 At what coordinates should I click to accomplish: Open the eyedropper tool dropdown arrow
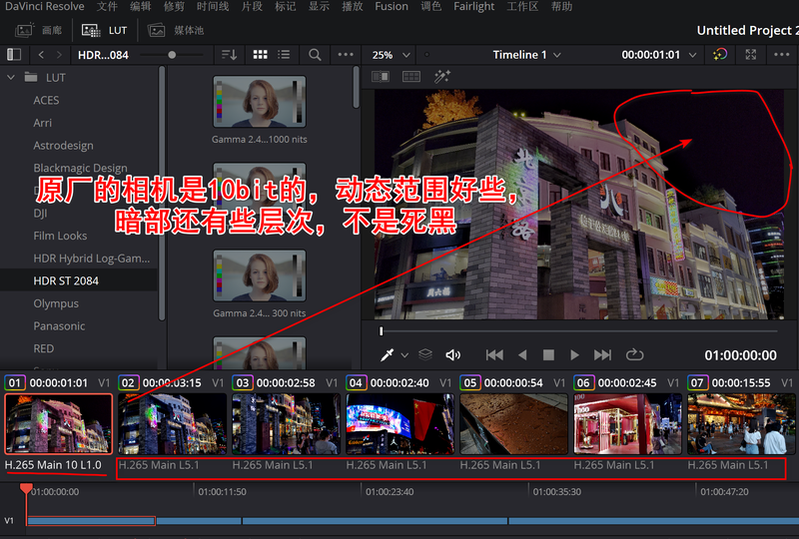coord(405,355)
